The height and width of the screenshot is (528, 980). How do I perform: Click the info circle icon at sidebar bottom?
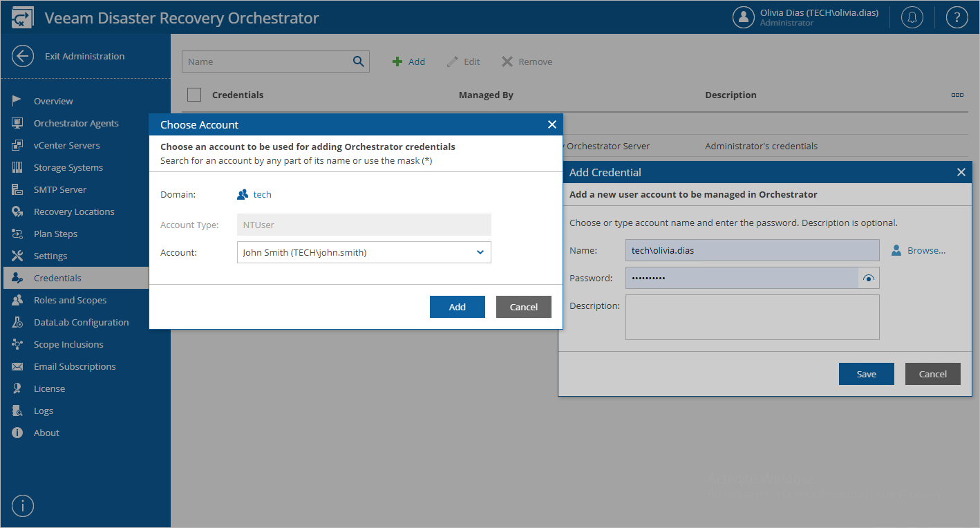[x=23, y=506]
